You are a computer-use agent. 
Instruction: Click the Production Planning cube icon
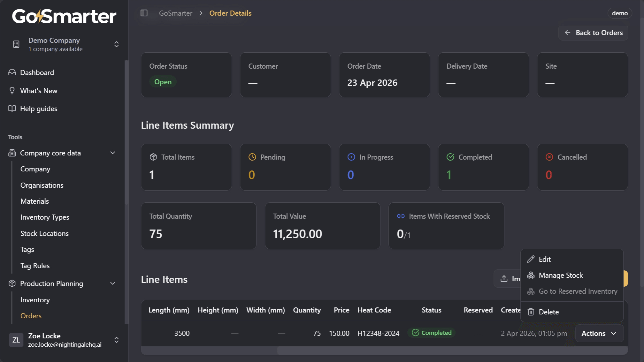click(x=12, y=283)
